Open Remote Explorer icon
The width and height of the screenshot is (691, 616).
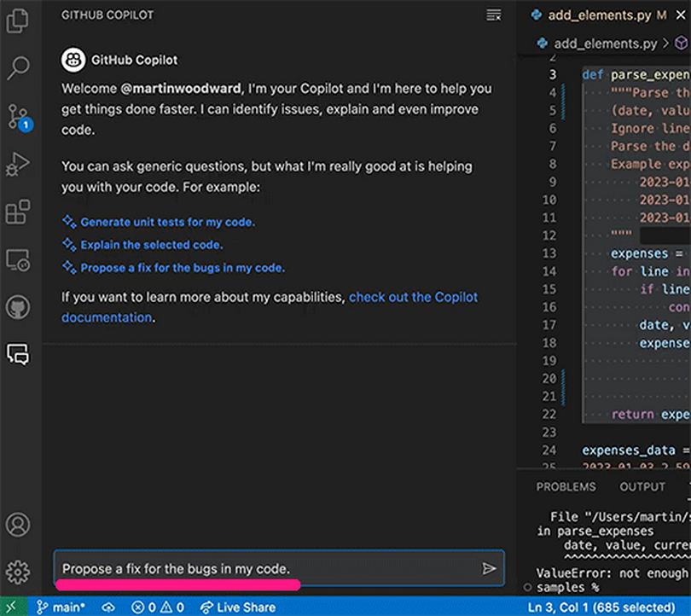tap(18, 260)
